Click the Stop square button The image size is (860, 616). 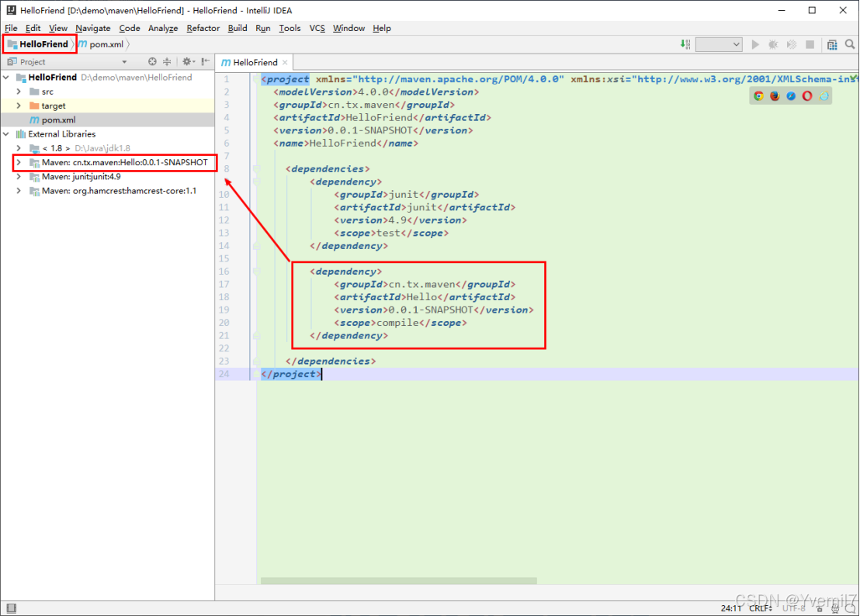(810, 44)
